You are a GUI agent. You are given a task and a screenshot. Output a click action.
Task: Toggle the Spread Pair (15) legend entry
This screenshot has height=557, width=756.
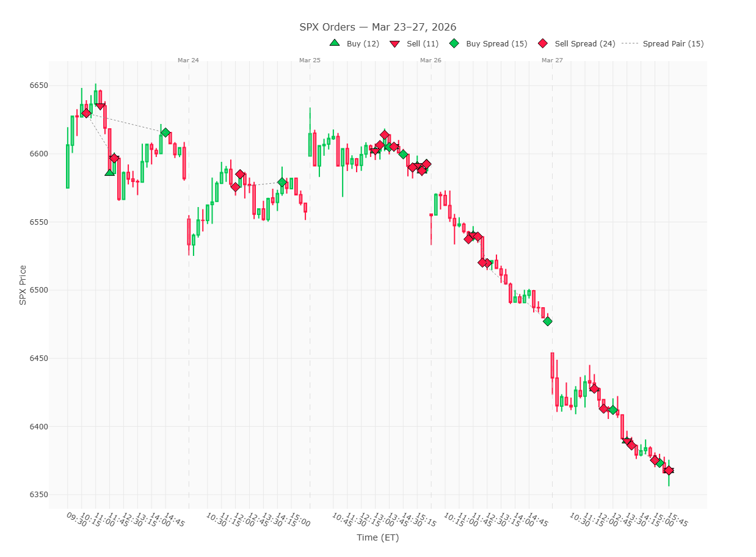click(672, 43)
